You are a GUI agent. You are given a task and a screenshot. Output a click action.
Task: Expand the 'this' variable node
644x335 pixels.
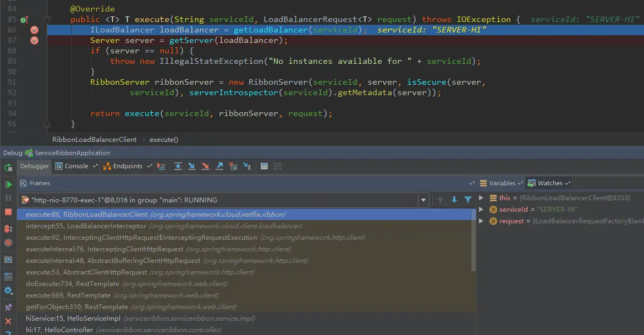[481, 198]
